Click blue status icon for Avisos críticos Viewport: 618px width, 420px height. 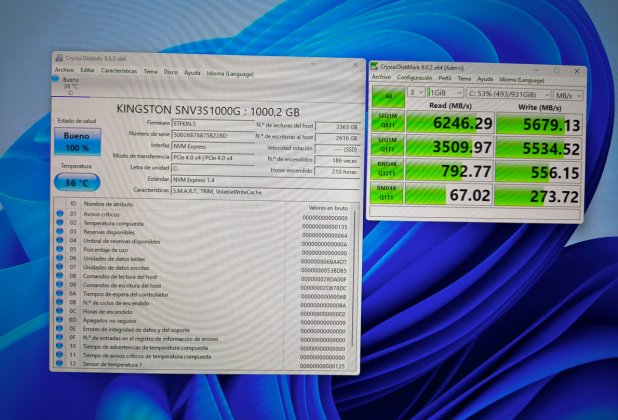(60, 213)
